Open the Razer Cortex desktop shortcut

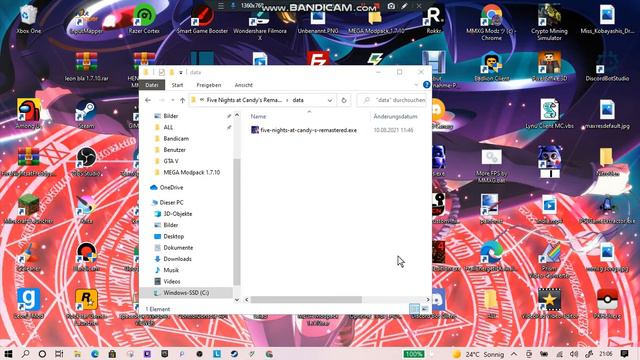(144, 18)
